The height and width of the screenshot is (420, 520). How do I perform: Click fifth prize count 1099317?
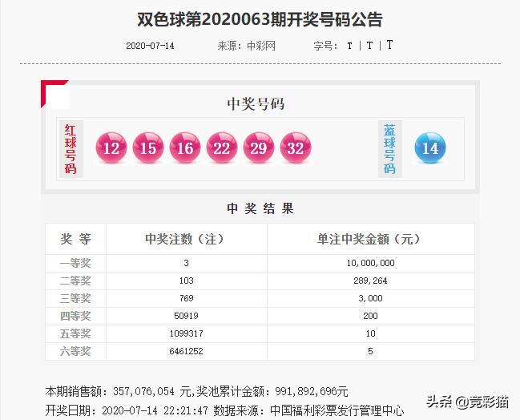click(186, 333)
